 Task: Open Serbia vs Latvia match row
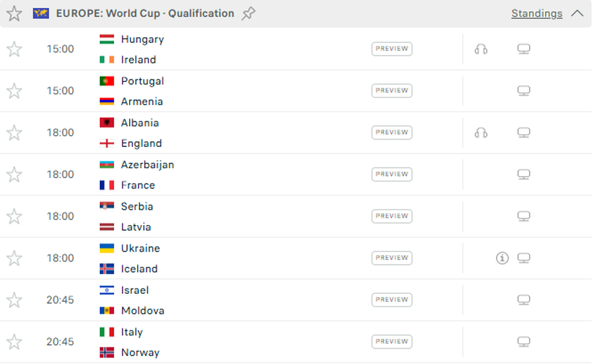pyautogui.click(x=265, y=216)
